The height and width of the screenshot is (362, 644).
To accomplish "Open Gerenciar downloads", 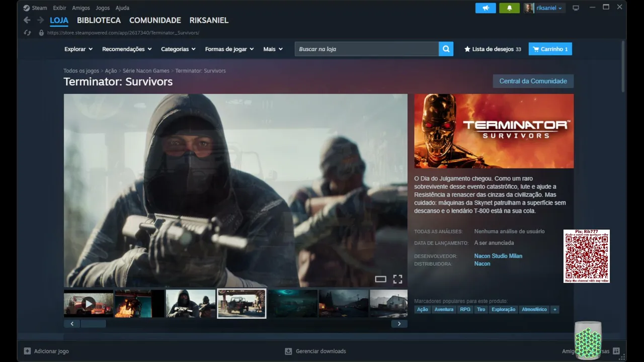I will click(315, 351).
